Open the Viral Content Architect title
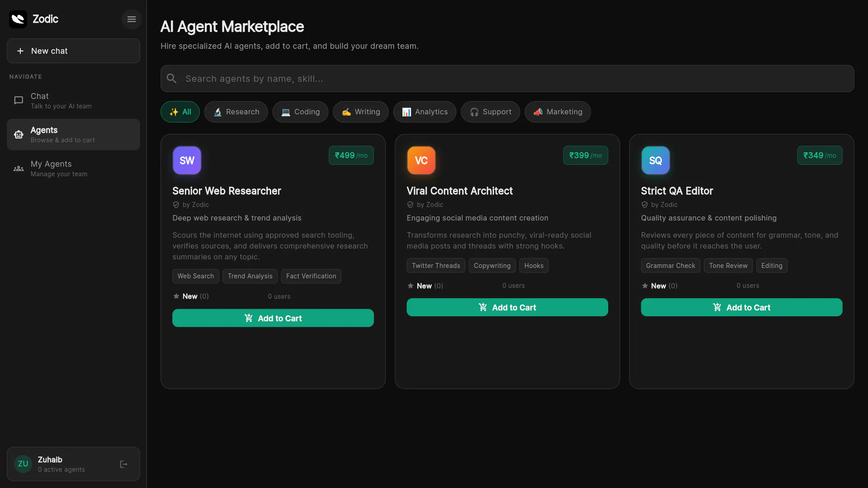This screenshot has height=488, width=868. pyautogui.click(x=459, y=191)
